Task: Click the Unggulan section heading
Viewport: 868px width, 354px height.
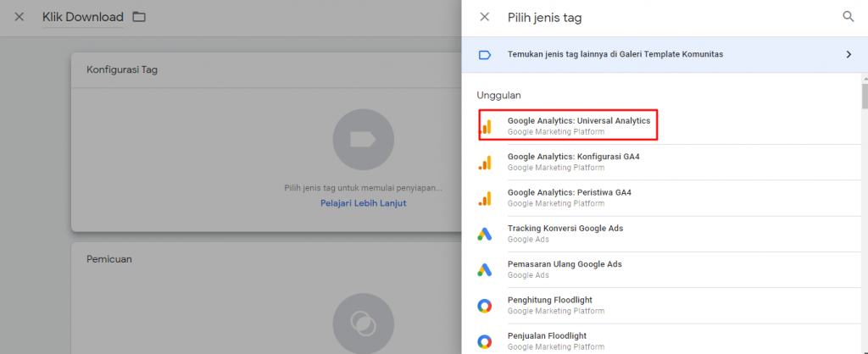Action: (x=498, y=95)
